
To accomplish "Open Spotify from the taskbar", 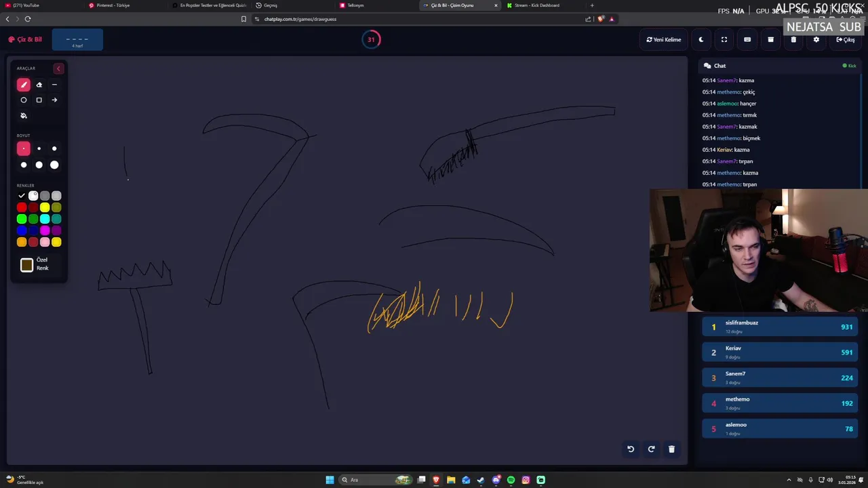I will pyautogui.click(x=511, y=480).
